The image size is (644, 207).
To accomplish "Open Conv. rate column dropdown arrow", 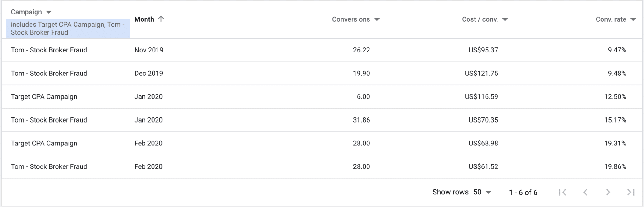I will point(633,20).
